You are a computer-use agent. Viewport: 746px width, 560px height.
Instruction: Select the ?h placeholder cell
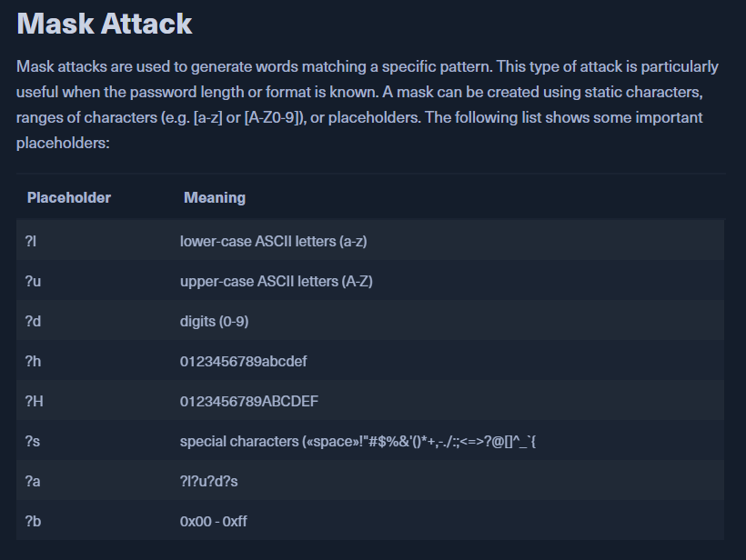point(34,361)
